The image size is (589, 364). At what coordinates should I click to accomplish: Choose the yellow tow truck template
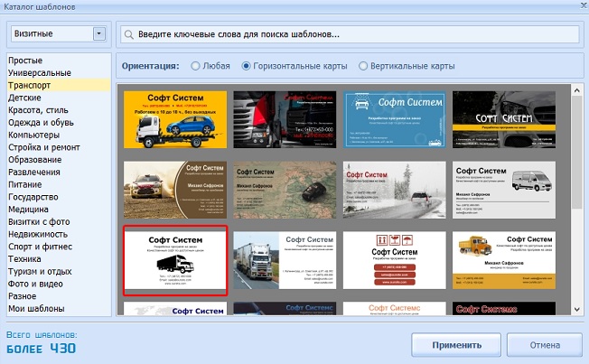click(175, 119)
